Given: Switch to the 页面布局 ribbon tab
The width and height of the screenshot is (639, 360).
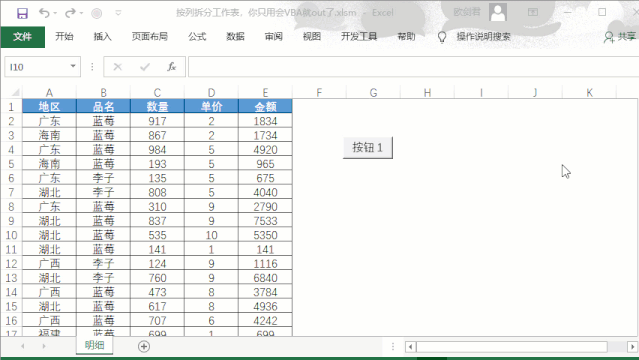Looking at the screenshot, I should click(x=150, y=37).
